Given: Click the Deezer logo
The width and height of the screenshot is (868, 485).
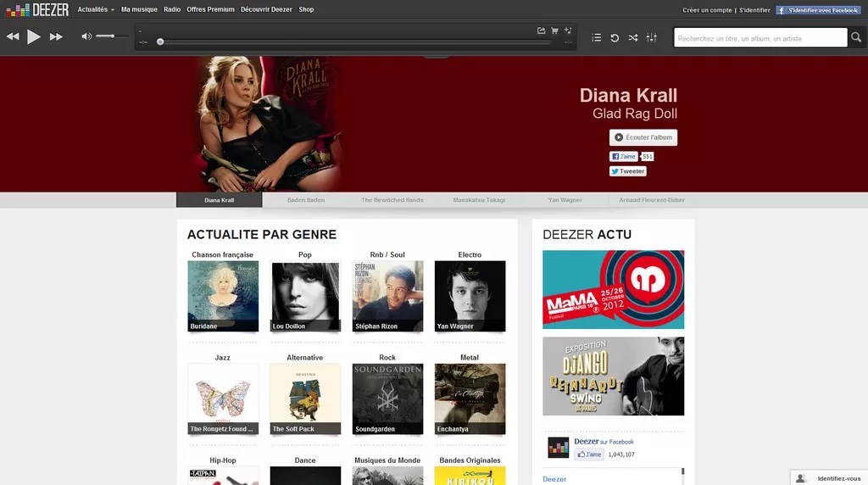Looking at the screenshot, I should (37, 9).
